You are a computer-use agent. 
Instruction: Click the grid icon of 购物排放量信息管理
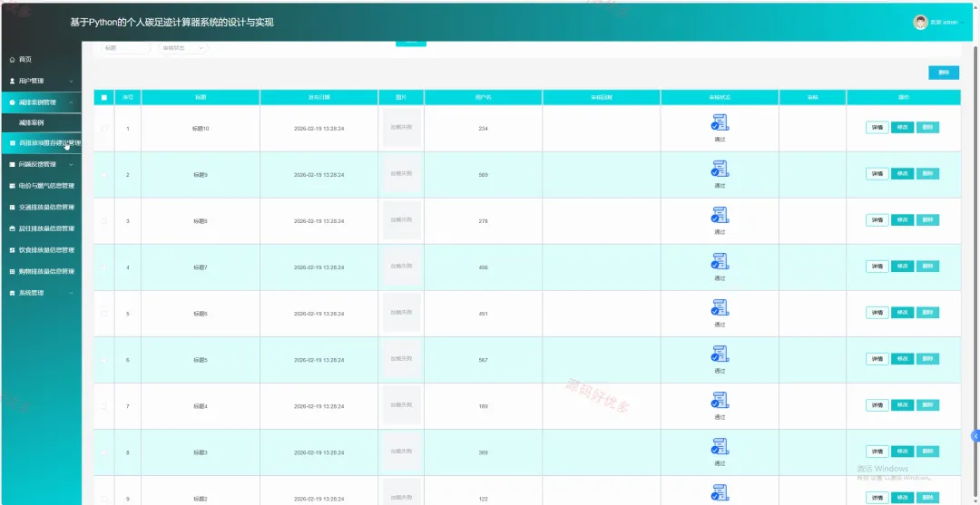[12, 271]
